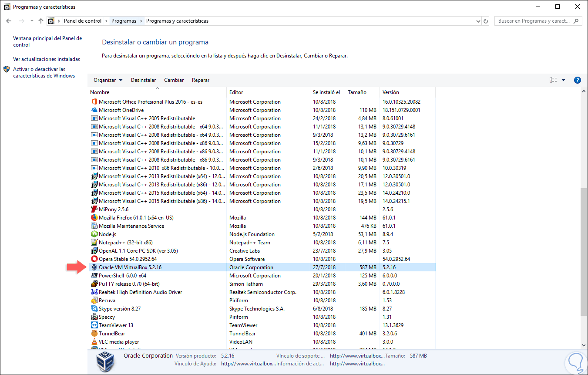Sort by the Se instaló el column
The width and height of the screenshot is (588, 375).
pos(327,92)
